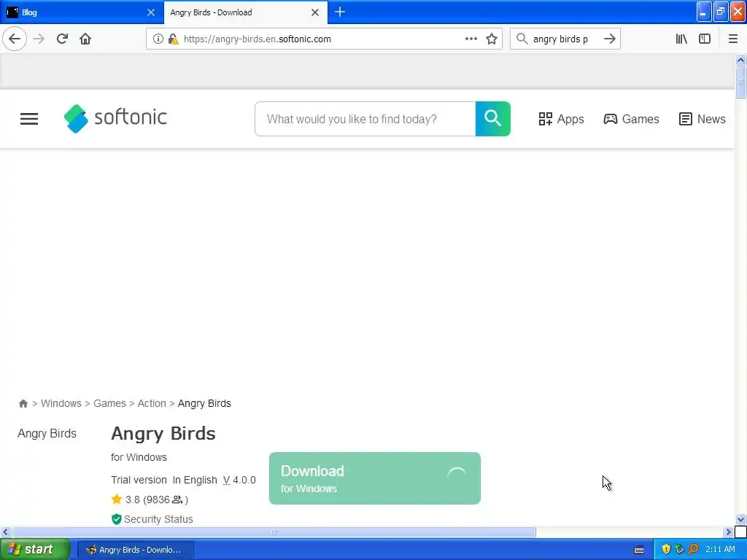This screenshot has height=560, width=747.
Task: Open the Windows Start menu
Action: 35,549
